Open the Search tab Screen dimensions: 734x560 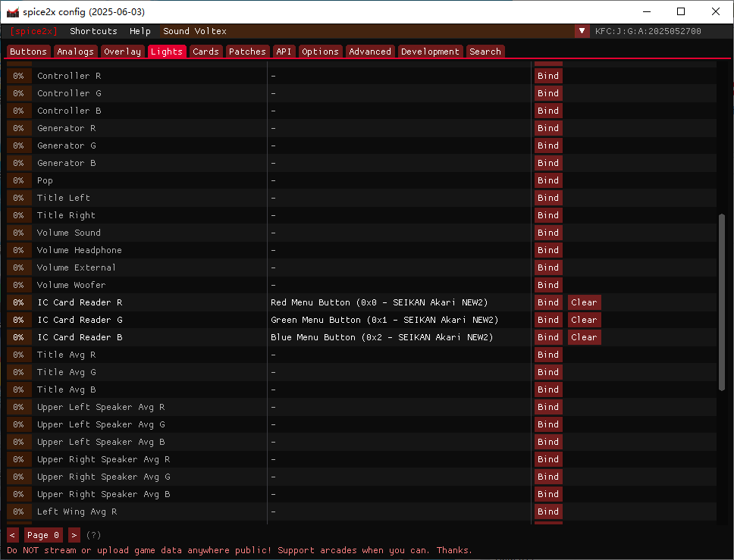point(485,52)
